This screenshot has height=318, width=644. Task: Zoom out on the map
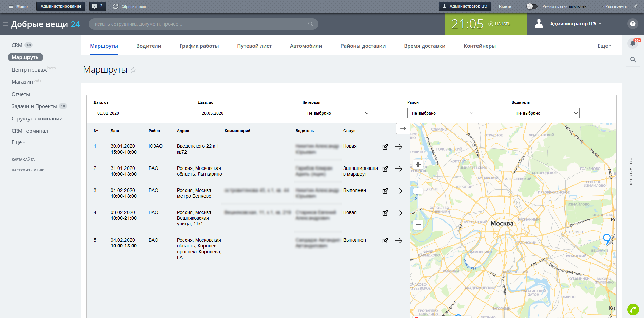pyautogui.click(x=418, y=225)
